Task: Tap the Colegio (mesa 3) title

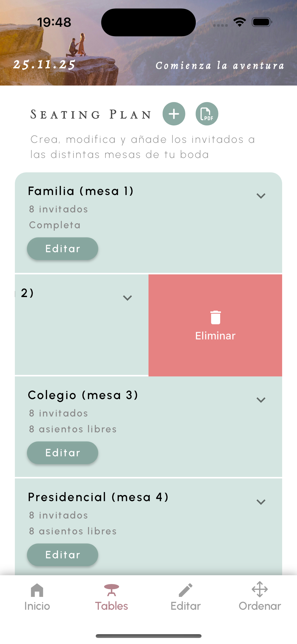Action: coord(83,395)
